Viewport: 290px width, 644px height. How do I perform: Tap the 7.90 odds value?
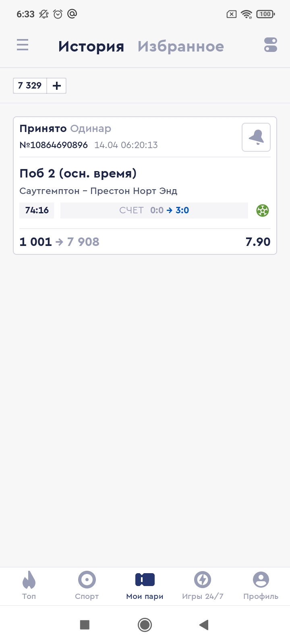point(258,242)
